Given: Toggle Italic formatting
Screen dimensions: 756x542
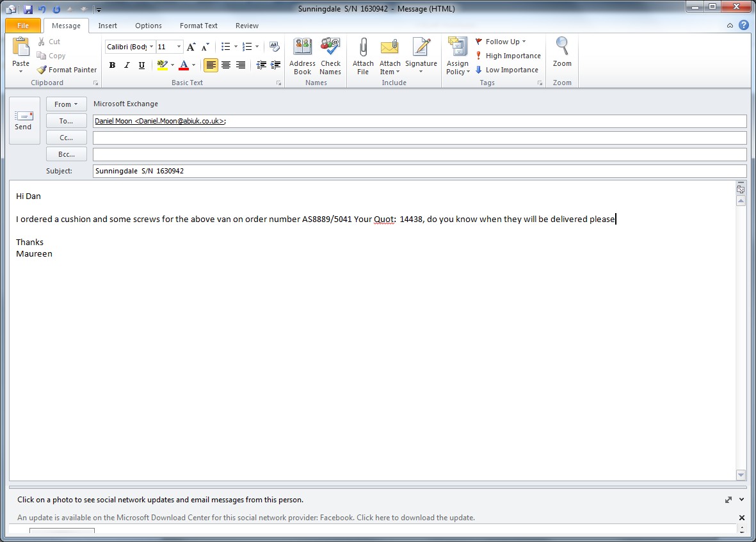Looking at the screenshot, I should click(x=127, y=65).
